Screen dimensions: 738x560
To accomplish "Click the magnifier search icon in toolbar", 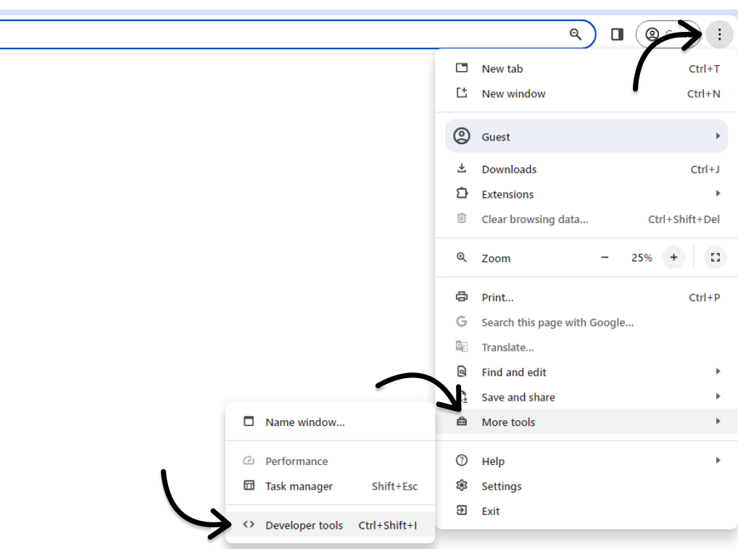I will (576, 34).
